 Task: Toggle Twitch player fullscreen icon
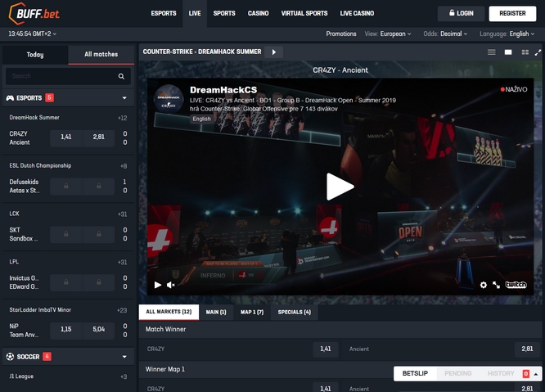pos(497,285)
